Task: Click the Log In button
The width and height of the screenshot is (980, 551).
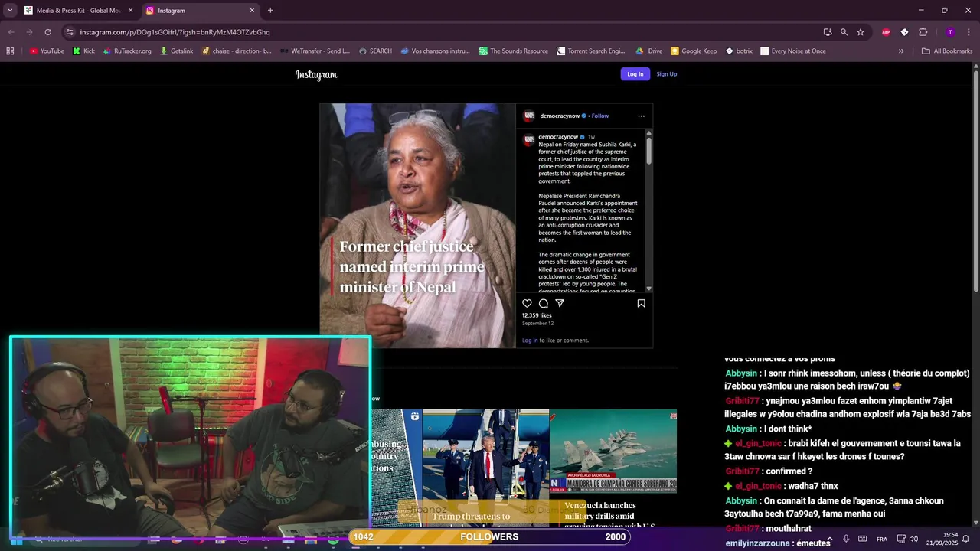Action: click(x=635, y=74)
